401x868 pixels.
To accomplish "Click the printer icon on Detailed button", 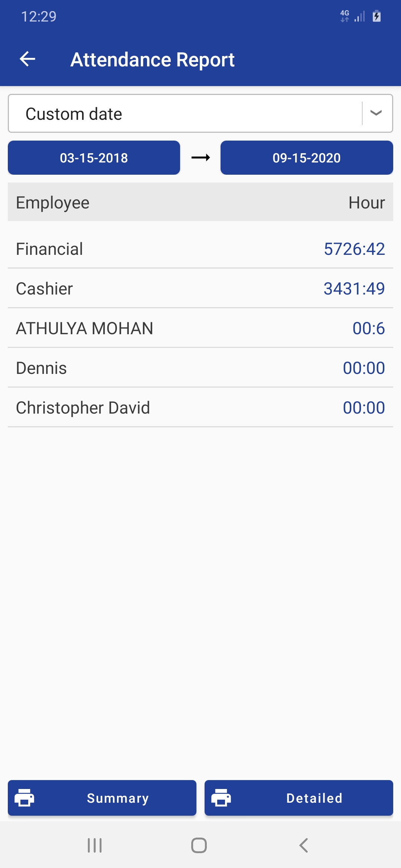I will (221, 798).
